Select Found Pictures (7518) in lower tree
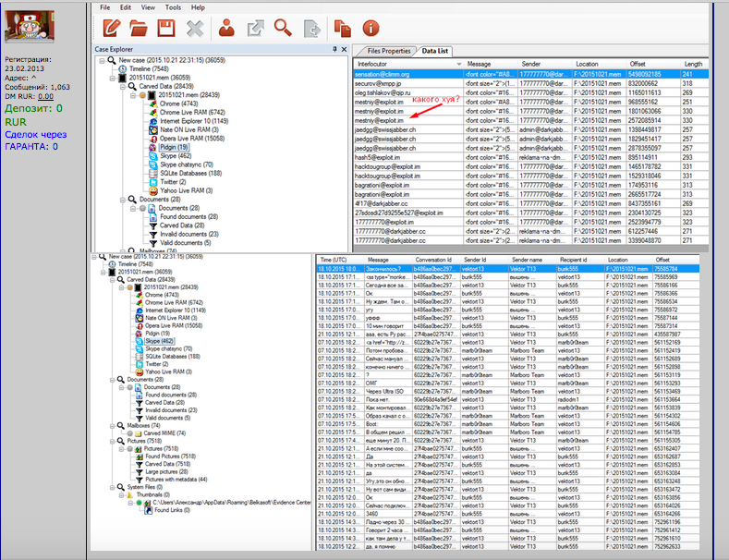The image size is (729, 560). pos(170,457)
